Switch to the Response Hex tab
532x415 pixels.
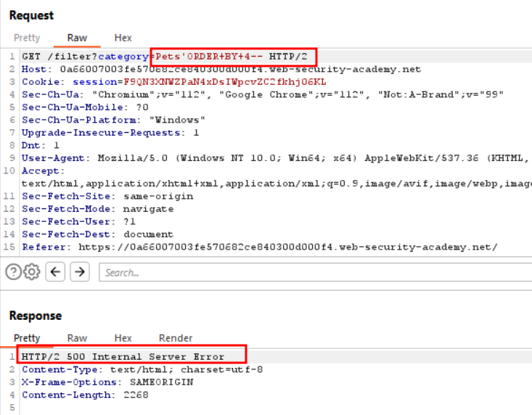coord(123,338)
